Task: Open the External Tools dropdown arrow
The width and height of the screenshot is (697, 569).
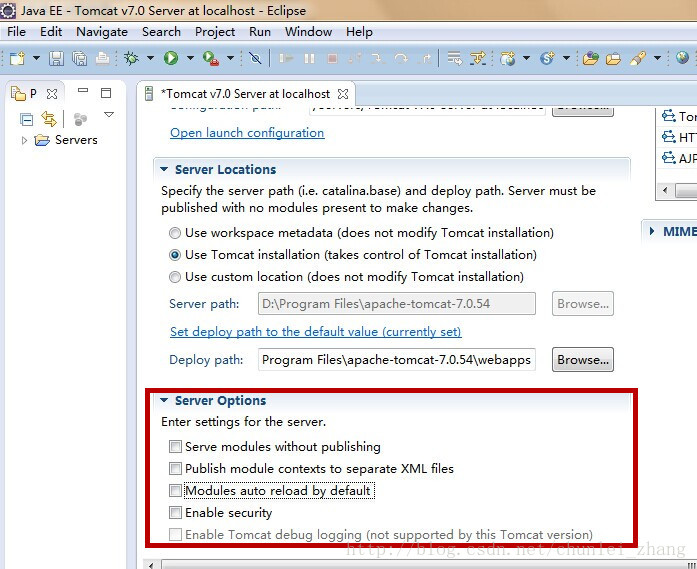Action: point(230,58)
